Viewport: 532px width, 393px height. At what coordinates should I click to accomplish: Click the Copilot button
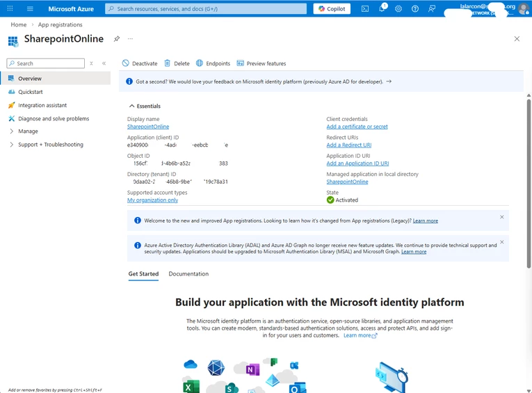332,9
